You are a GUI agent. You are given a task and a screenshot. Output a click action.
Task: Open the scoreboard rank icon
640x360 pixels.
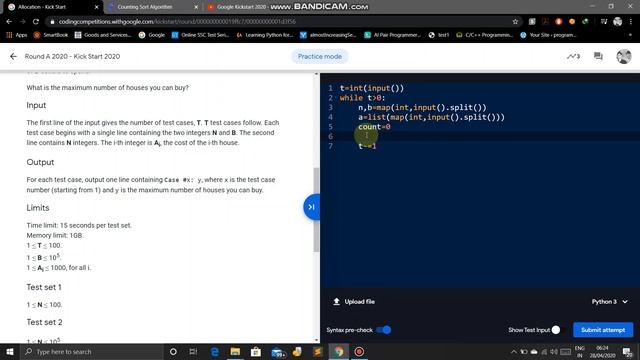point(573,56)
